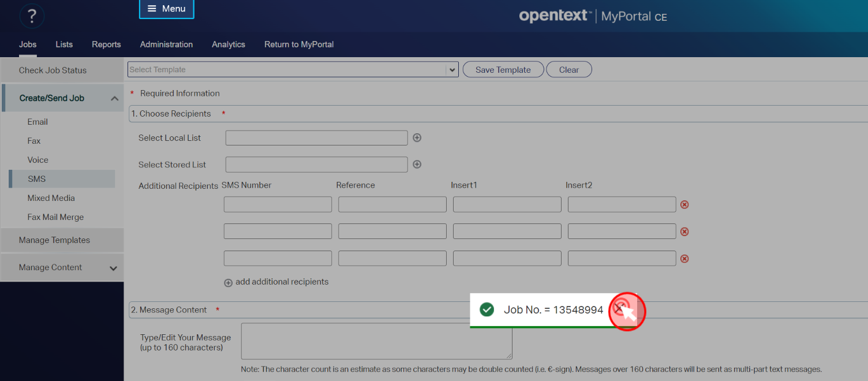Viewport: 868px width, 381px height.
Task: Click plus icon next to Select Local List
Action: [417, 138]
